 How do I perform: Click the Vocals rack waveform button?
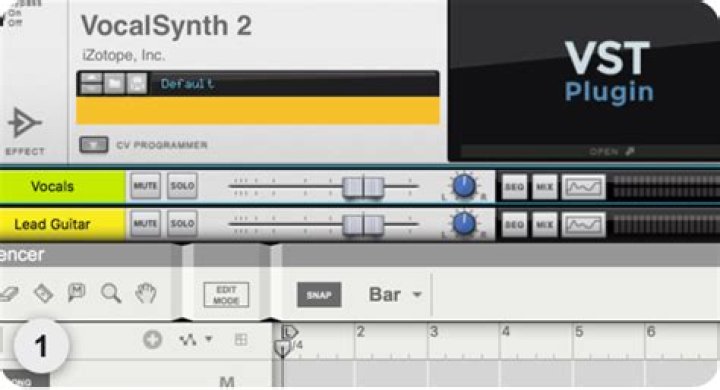584,187
